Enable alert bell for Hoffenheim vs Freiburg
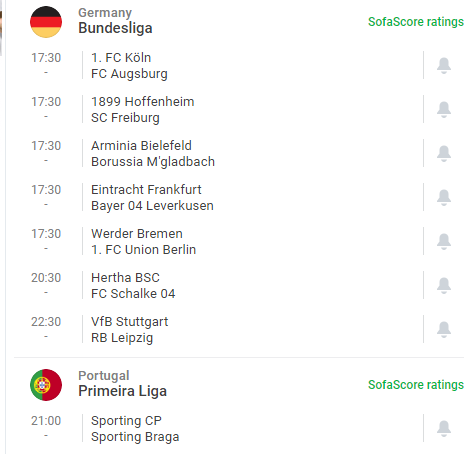The image size is (466, 454). pyautogui.click(x=444, y=109)
